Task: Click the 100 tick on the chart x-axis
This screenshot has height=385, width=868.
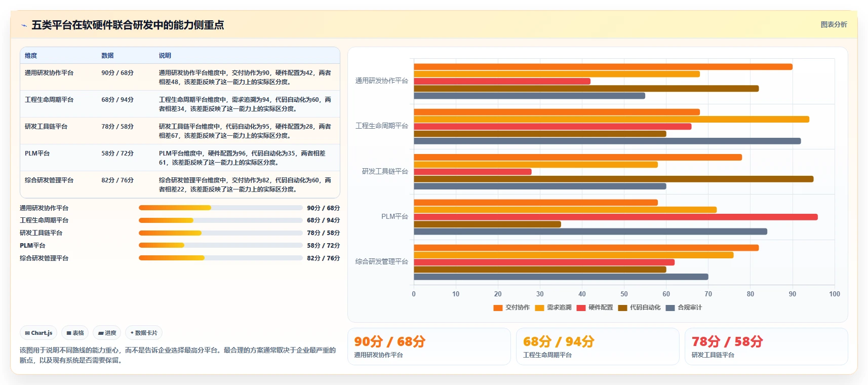Action: pos(835,294)
